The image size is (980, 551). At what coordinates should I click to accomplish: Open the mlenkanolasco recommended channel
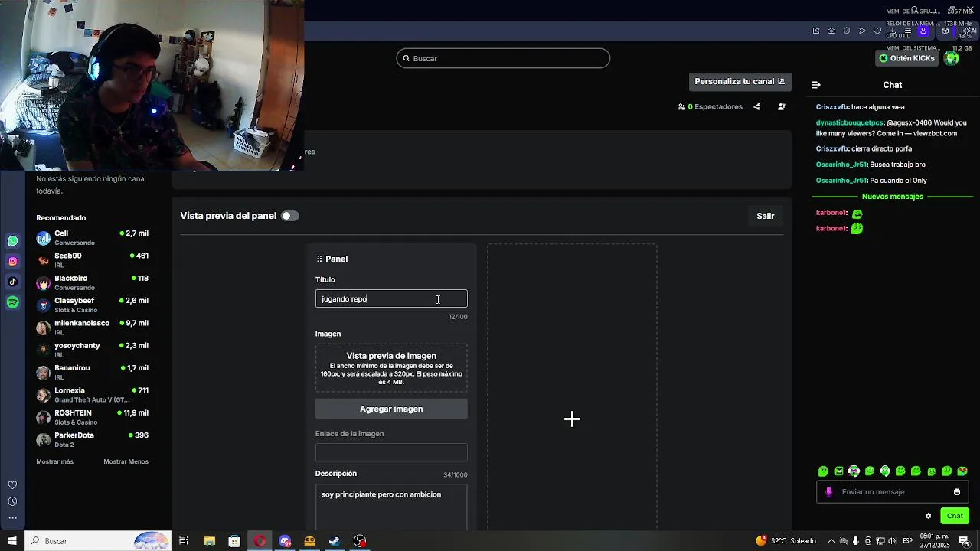(x=92, y=328)
